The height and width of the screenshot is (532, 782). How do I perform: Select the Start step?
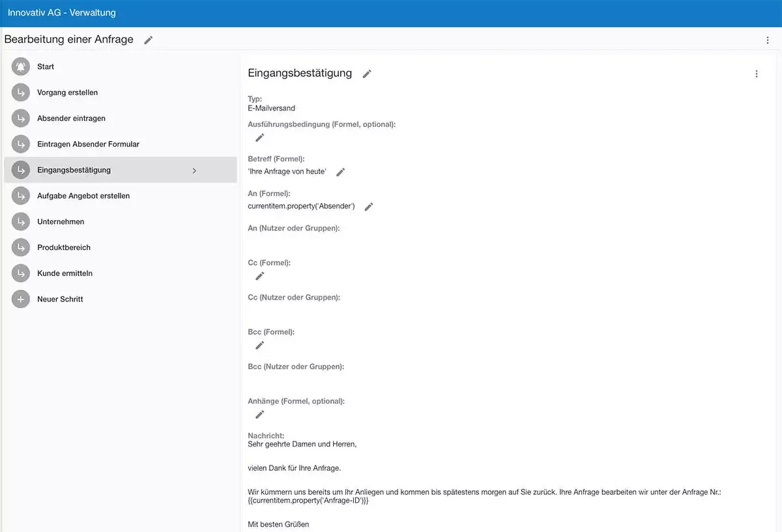click(46, 66)
